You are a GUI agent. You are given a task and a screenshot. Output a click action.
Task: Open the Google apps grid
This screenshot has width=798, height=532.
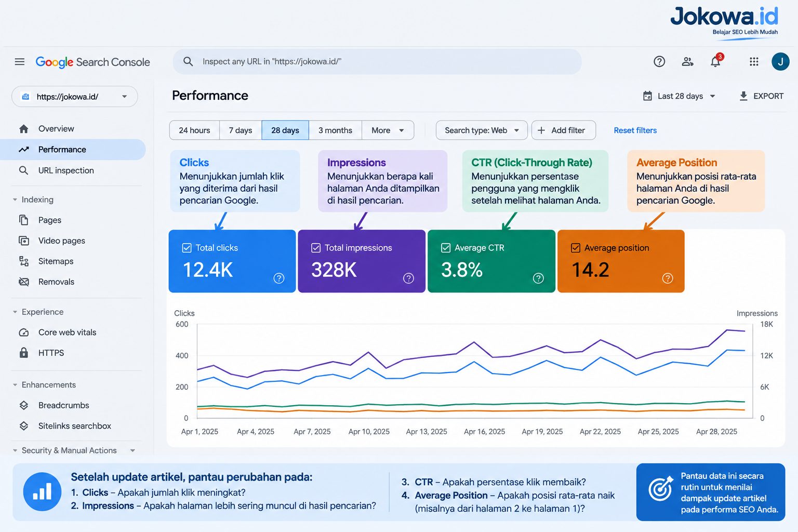tap(754, 62)
